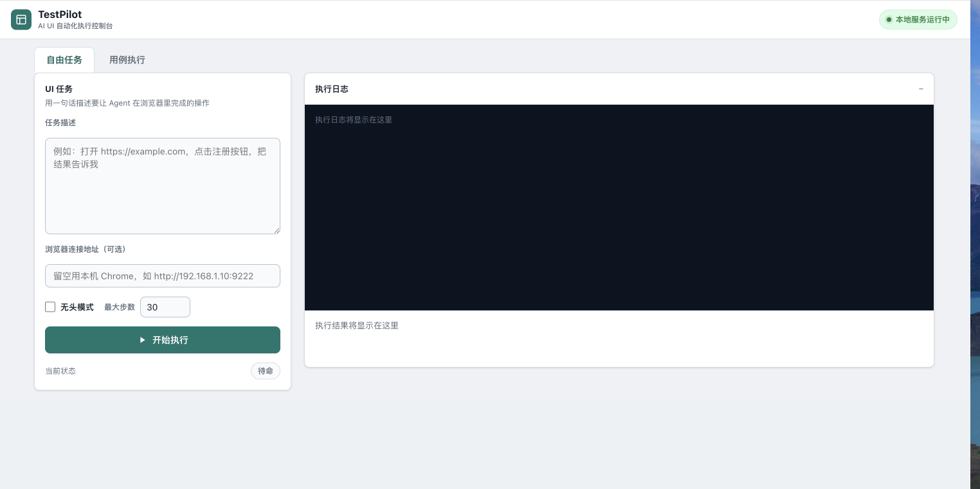Switch to the 自由任务 tab
Viewport: 980px width, 489px height.
coord(64,60)
